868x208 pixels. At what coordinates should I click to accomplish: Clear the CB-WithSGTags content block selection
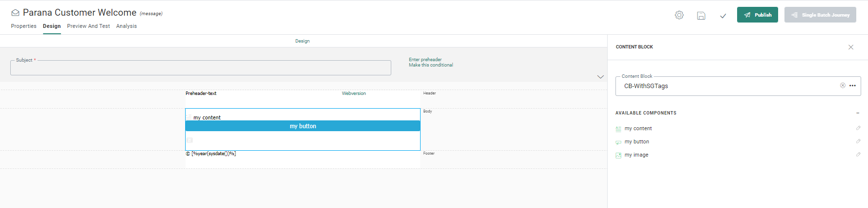coord(843,86)
